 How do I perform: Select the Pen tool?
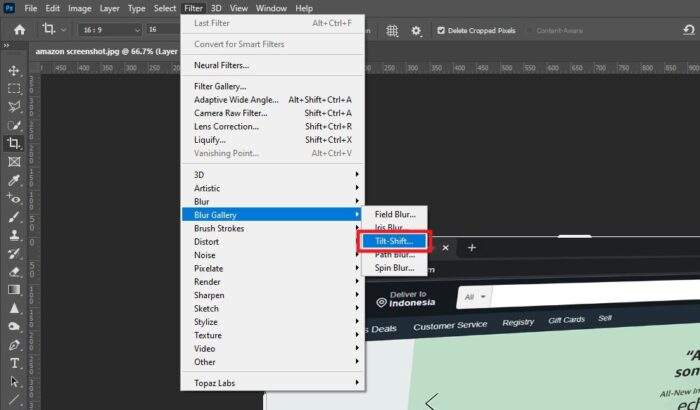[x=14, y=345]
